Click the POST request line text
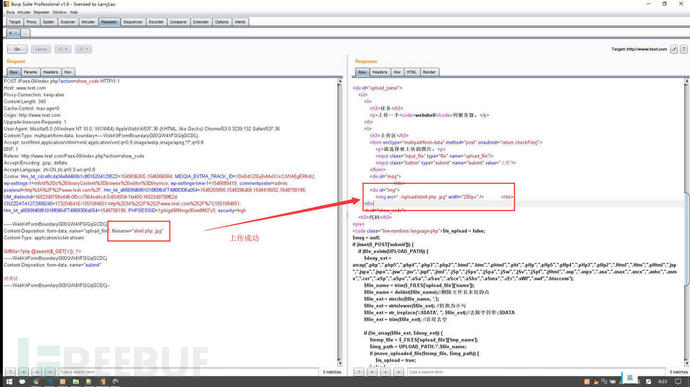The height and width of the screenshot is (387, 690). (x=62, y=81)
